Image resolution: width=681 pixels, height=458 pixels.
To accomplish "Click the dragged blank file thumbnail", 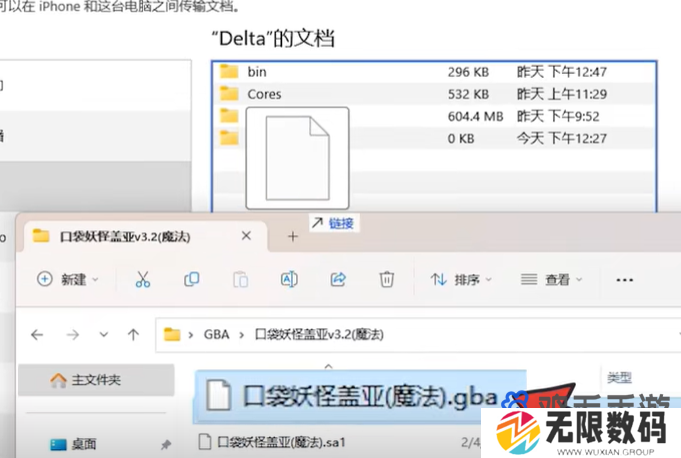I will pyautogui.click(x=298, y=158).
